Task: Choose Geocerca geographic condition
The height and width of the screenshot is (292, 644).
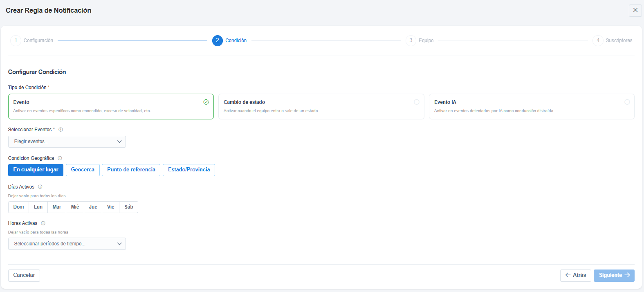Action: coord(83,170)
